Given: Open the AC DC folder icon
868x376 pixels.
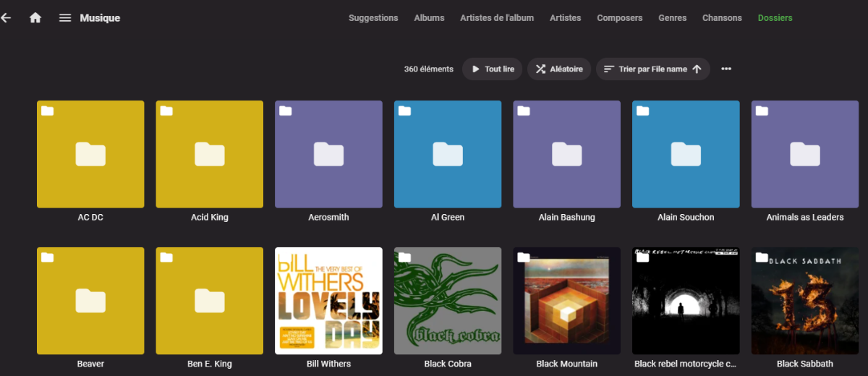Looking at the screenshot, I should pyautogui.click(x=90, y=154).
